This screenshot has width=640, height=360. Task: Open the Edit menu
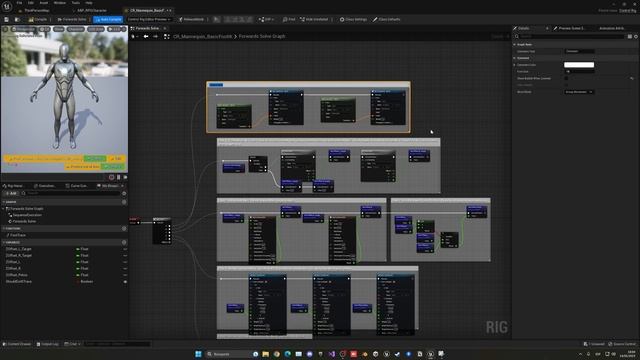coord(31,3)
